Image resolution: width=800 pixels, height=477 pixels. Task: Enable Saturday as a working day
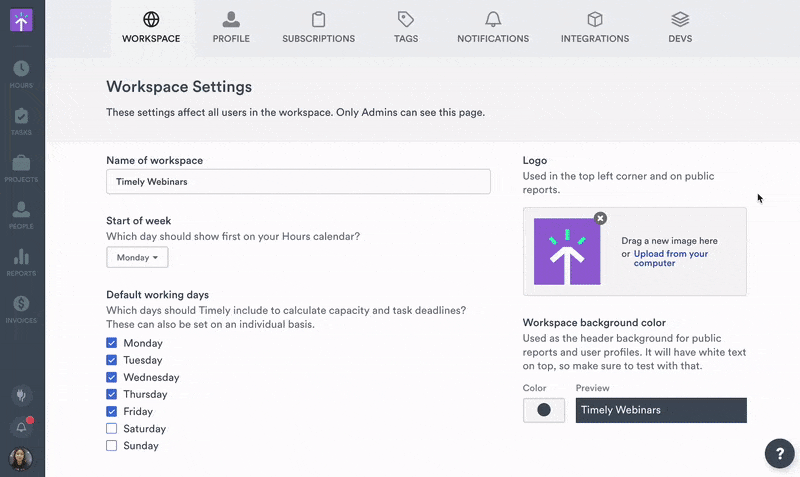[x=112, y=428]
